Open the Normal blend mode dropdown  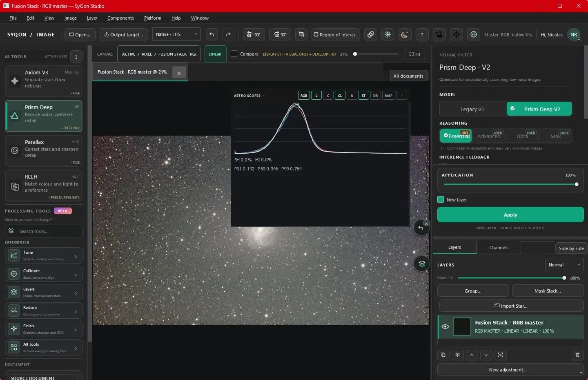point(564,265)
